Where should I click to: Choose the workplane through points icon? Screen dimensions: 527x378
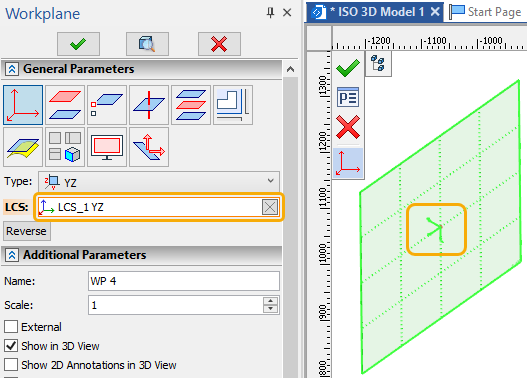107,105
